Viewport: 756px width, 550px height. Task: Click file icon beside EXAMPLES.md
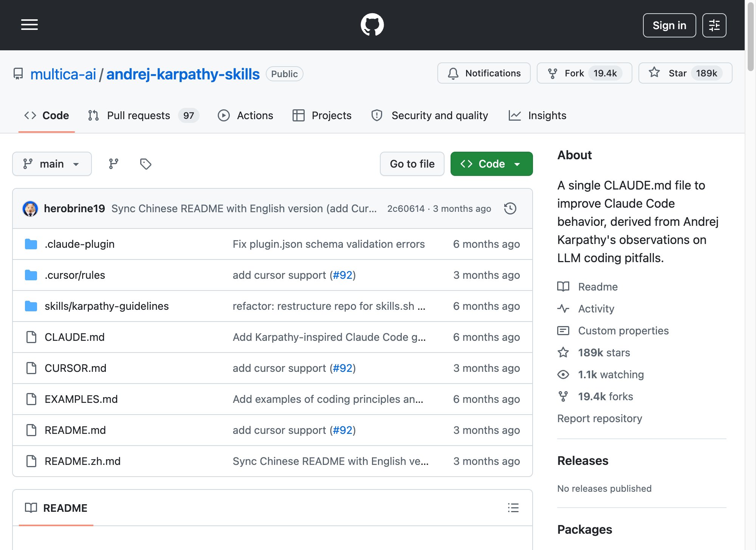31,399
